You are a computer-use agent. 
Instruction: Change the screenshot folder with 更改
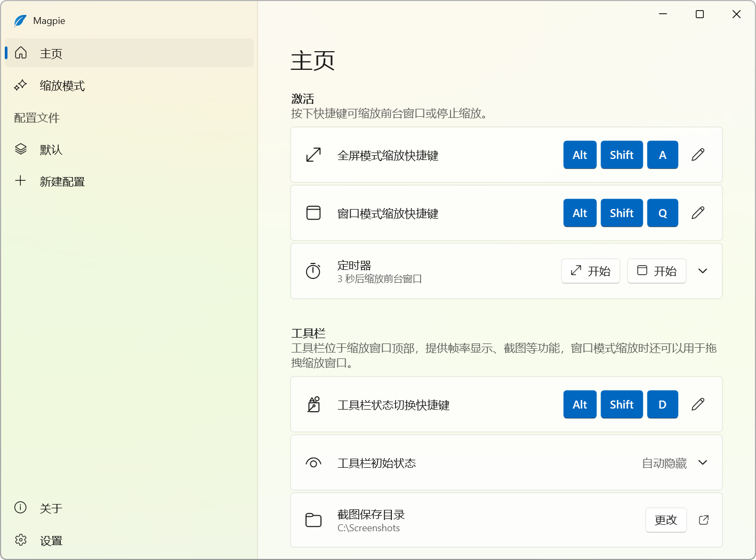[666, 520]
